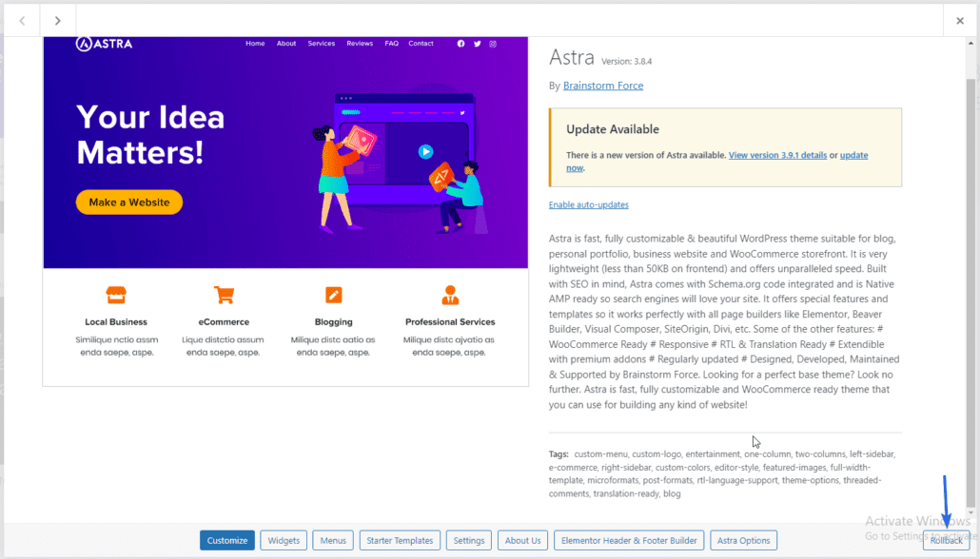The width and height of the screenshot is (980, 559).
Task: Click the Instagram icon in preview header
Action: point(493,44)
